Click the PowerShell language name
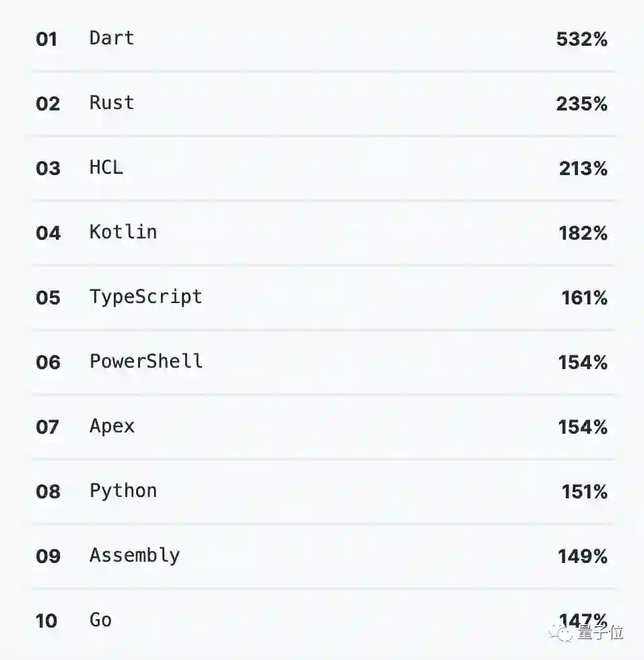 146,361
